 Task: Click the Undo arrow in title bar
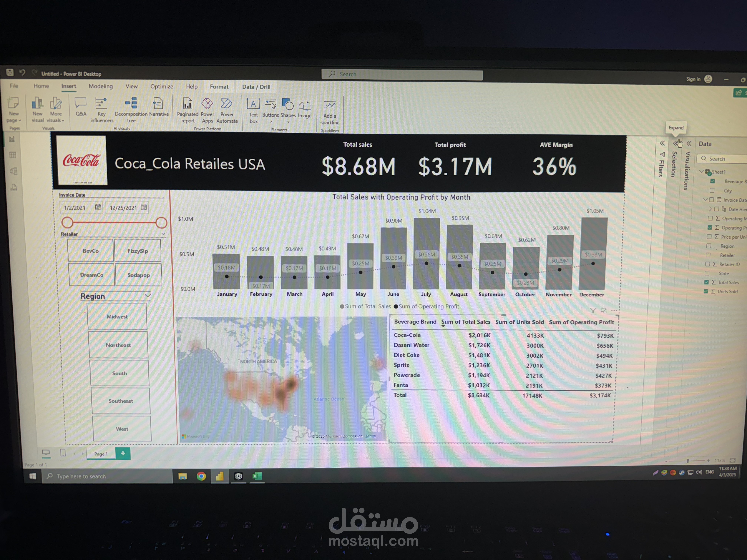point(22,72)
